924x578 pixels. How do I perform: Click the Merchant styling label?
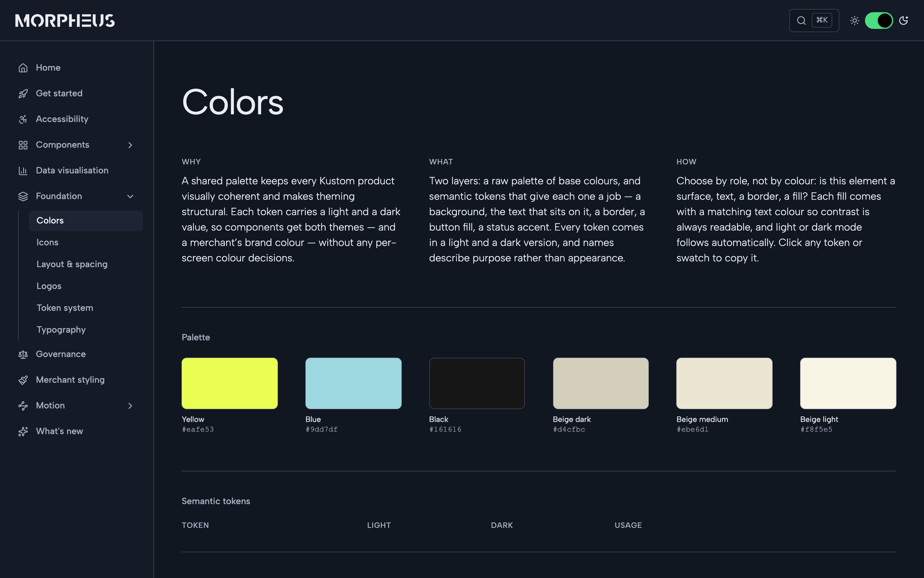click(x=70, y=380)
